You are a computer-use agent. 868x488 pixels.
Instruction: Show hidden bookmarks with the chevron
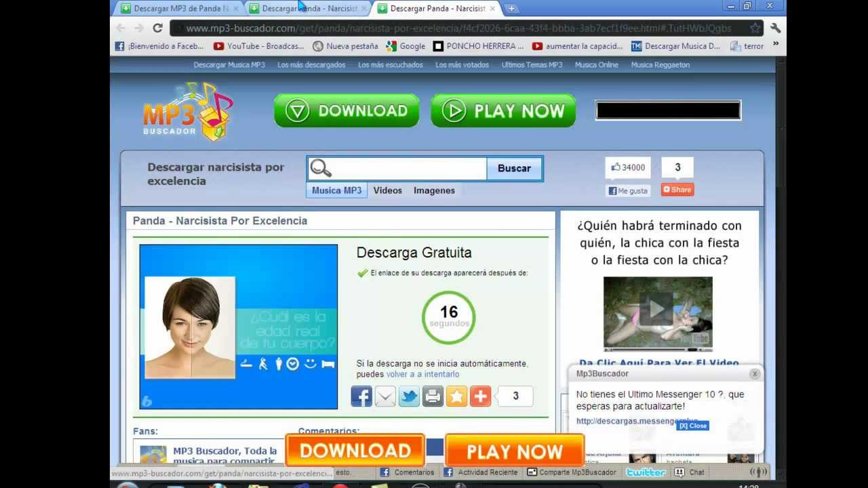(x=776, y=44)
